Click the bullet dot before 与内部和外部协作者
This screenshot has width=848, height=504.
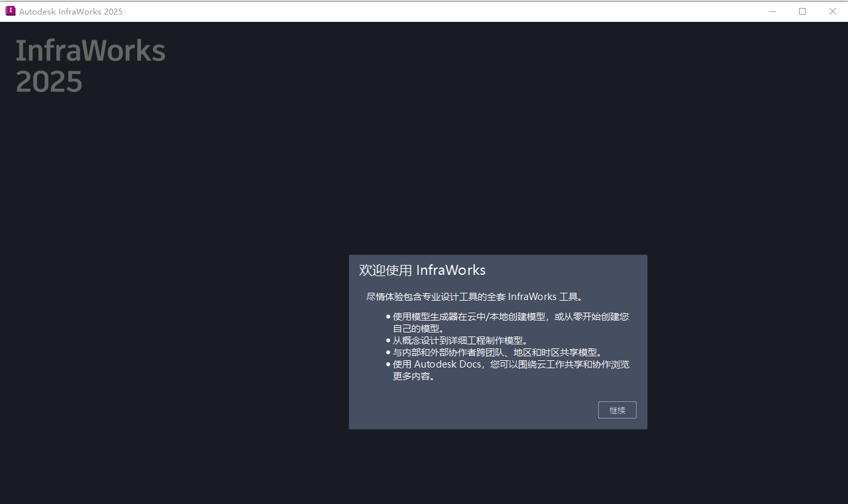coord(388,352)
